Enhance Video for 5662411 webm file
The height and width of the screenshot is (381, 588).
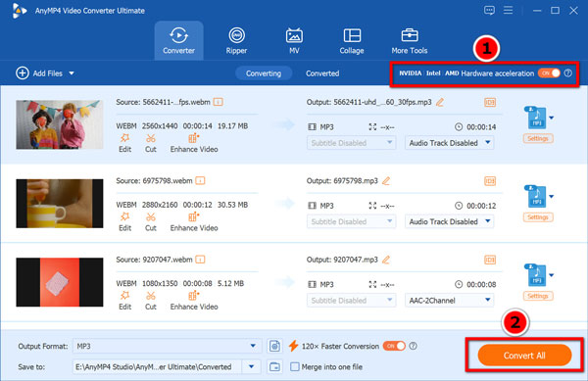[194, 143]
